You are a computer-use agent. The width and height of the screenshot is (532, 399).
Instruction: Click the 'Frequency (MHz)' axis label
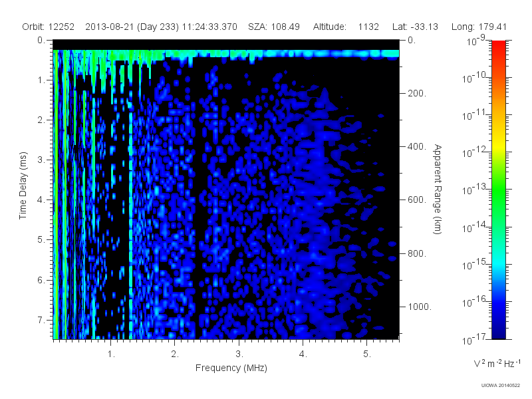(x=231, y=368)
